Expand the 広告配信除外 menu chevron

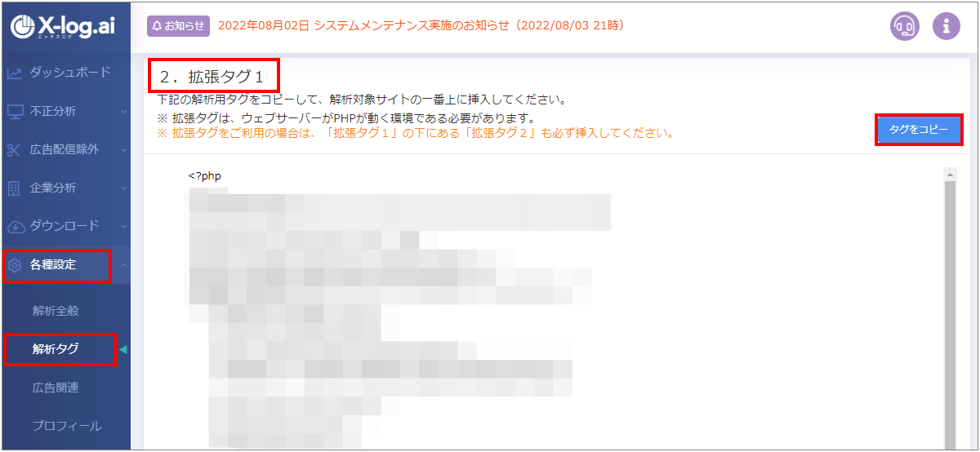click(x=123, y=149)
